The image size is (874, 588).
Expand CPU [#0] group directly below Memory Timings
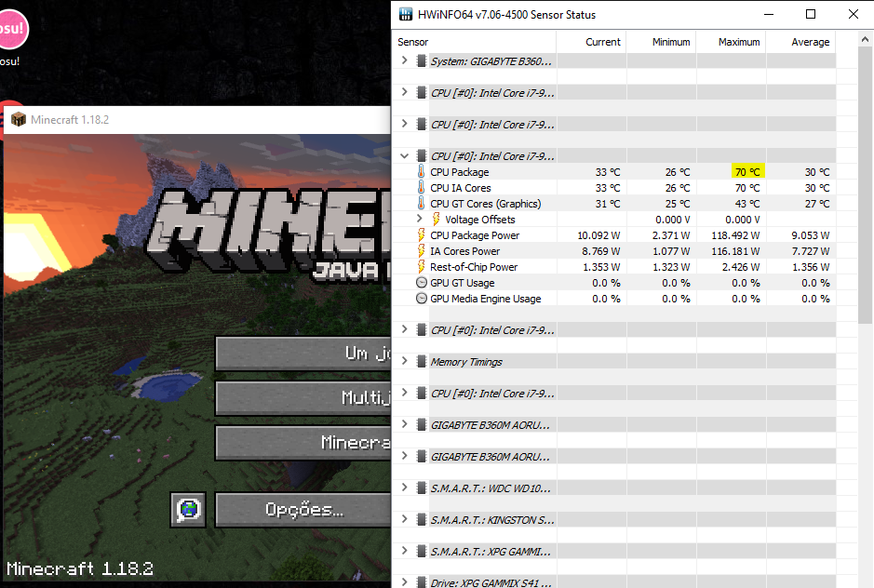[405, 393]
